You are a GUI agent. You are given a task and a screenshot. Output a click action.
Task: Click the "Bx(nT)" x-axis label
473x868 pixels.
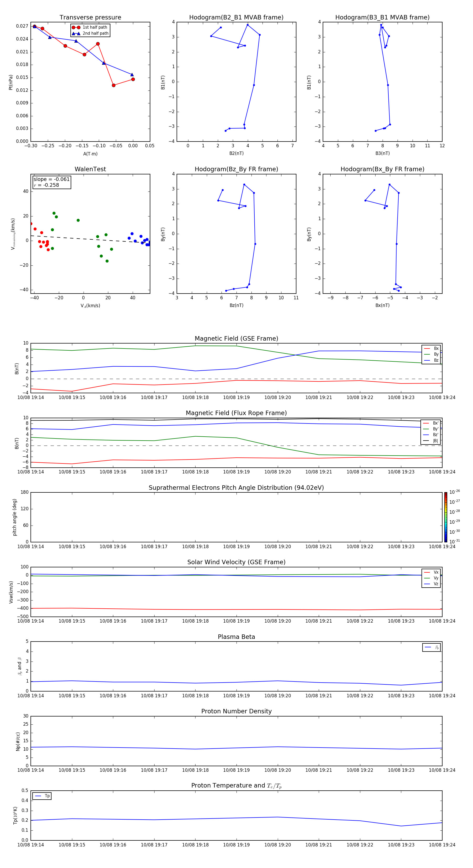coord(382,305)
